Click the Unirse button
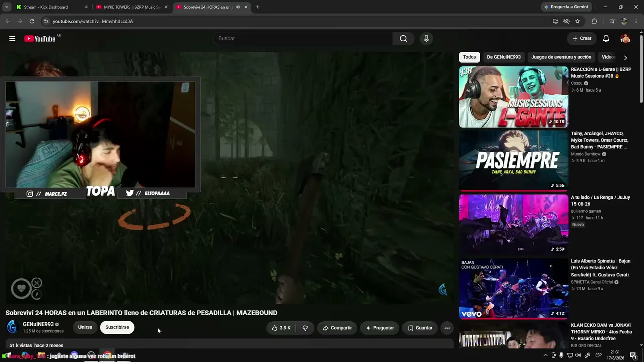644x362 pixels. pyautogui.click(x=85, y=327)
